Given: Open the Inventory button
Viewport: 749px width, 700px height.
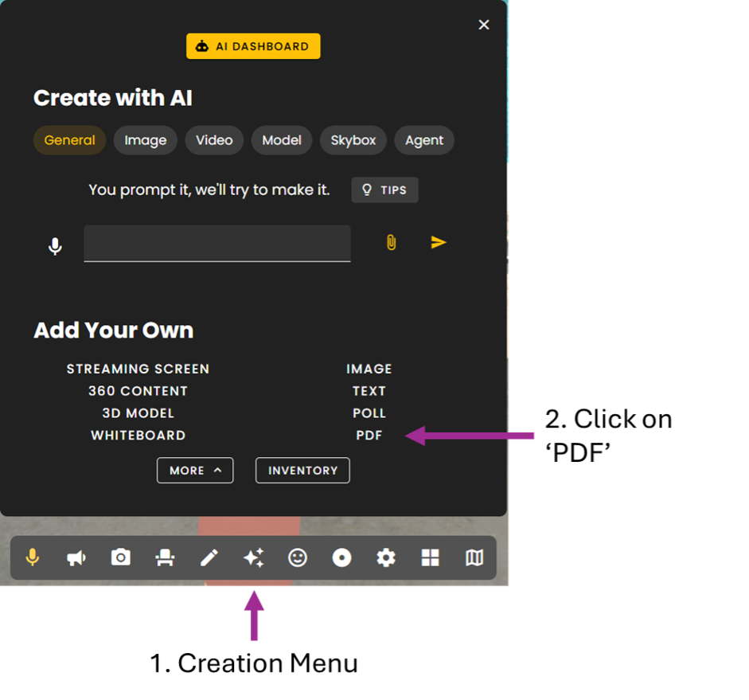Looking at the screenshot, I should (x=302, y=471).
